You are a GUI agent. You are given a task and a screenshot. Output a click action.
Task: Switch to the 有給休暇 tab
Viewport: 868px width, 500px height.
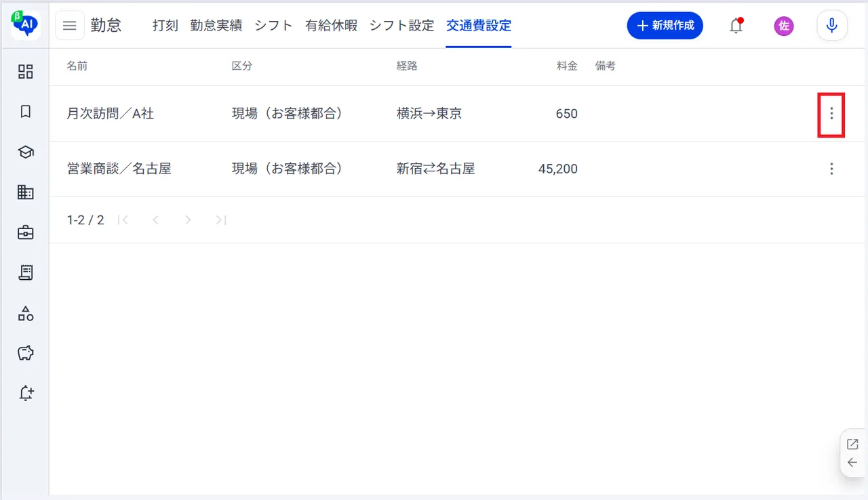pos(331,26)
